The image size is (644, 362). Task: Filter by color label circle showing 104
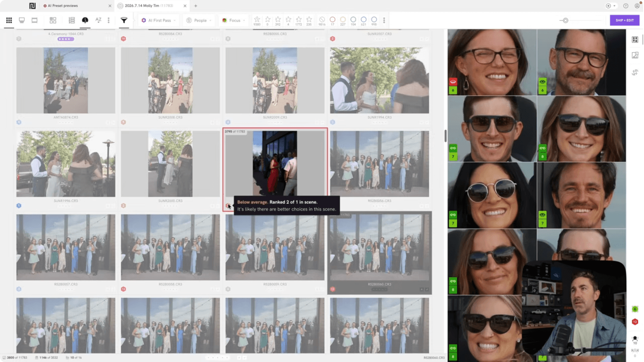[353, 21]
